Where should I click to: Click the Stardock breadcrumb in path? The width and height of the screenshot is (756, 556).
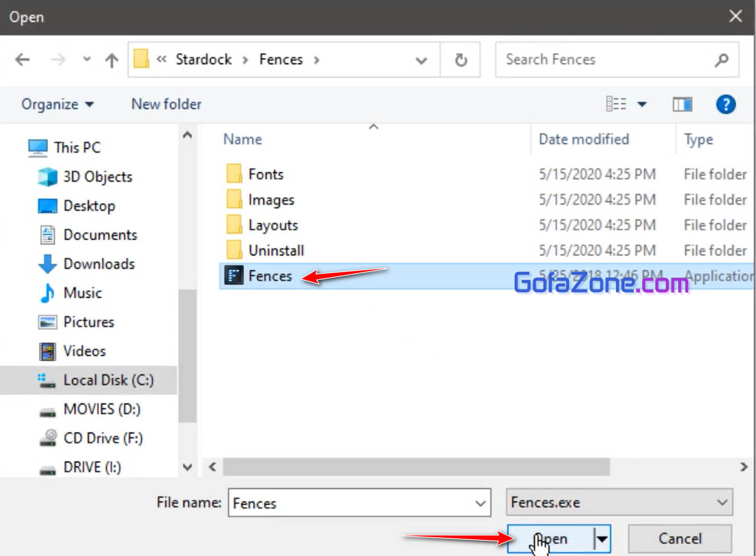point(204,60)
